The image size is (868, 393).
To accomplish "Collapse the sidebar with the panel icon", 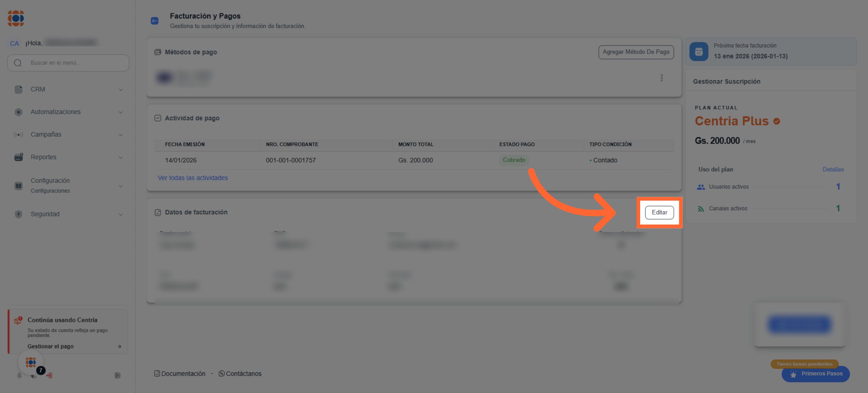I will click(118, 376).
